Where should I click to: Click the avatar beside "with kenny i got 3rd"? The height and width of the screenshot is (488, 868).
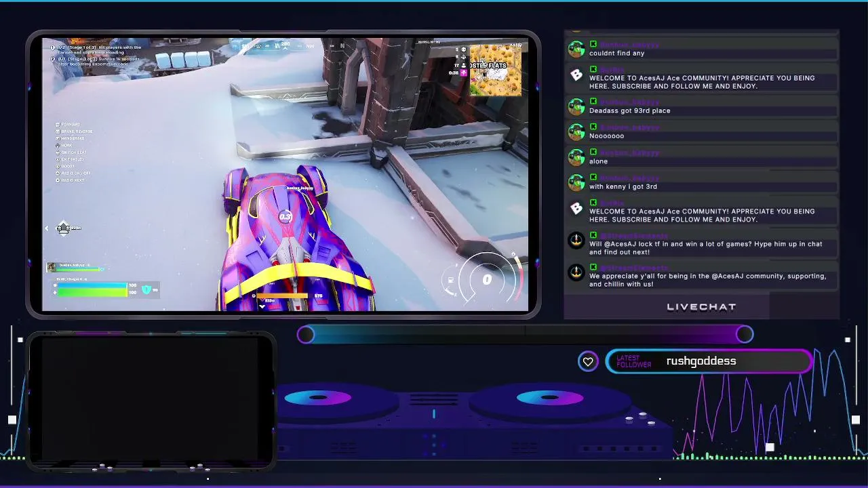click(576, 183)
